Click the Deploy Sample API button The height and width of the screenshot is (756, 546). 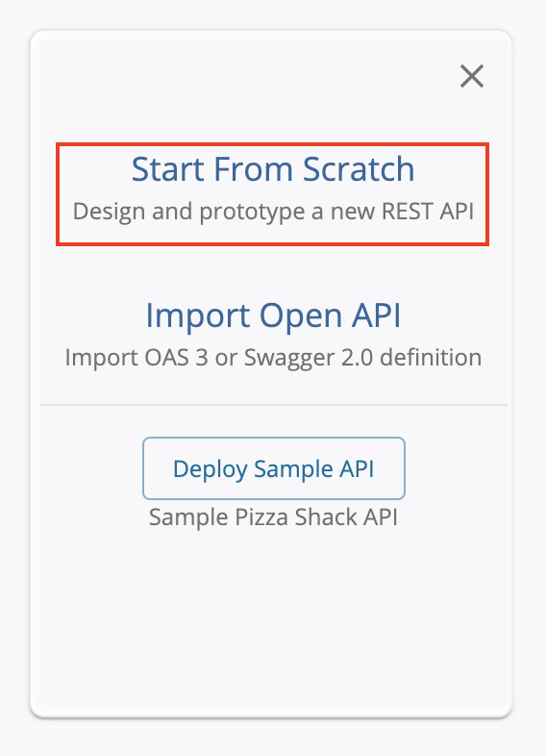(274, 468)
